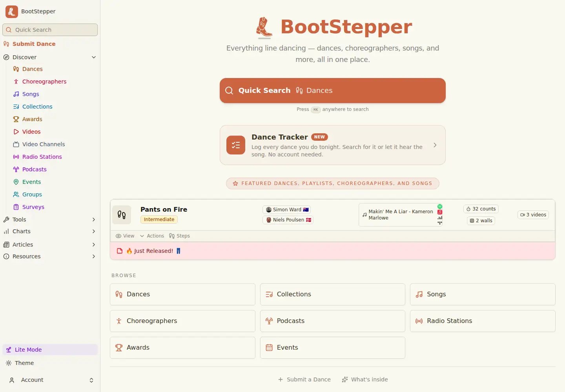This screenshot has width=565, height=392.
Task: Click the Choreographers dancer icon in sidebar
Action: tap(16, 82)
